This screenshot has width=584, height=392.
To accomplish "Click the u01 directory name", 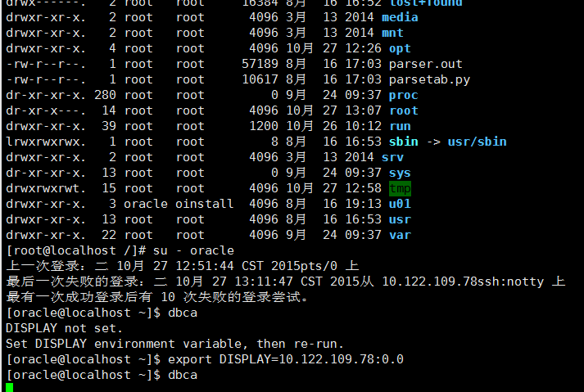I will tap(400, 204).
